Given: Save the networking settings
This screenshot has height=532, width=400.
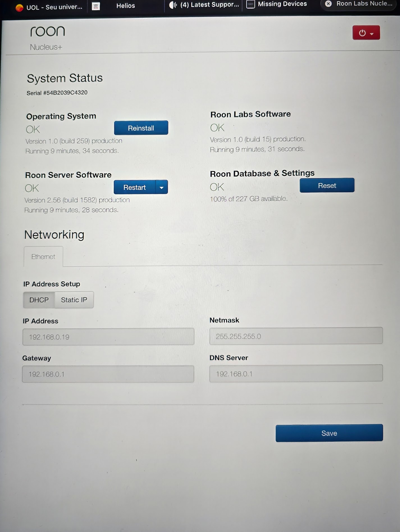Looking at the screenshot, I should pyautogui.click(x=329, y=433).
